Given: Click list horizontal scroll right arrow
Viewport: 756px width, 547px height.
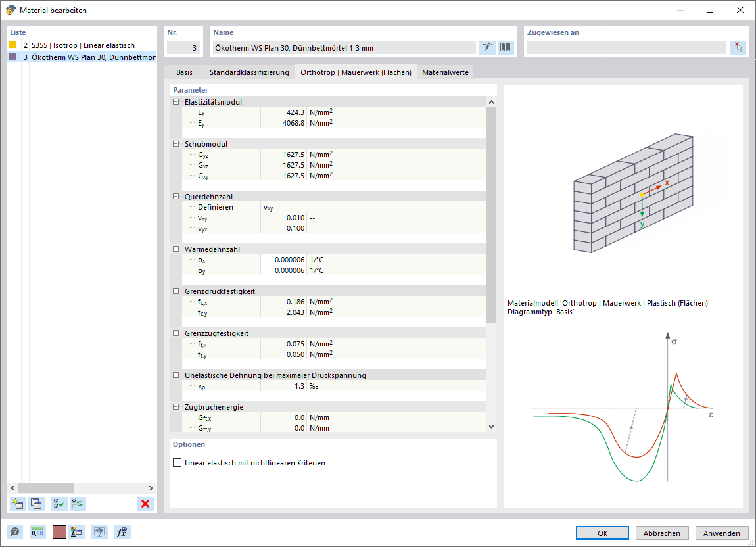Looking at the screenshot, I should 151,488.
